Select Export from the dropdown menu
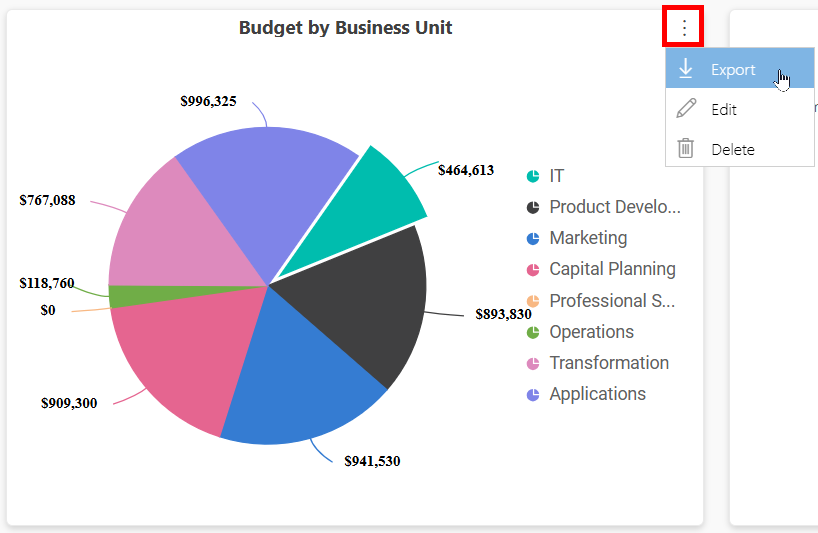The width and height of the screenshot is (818, 533). 739,68
